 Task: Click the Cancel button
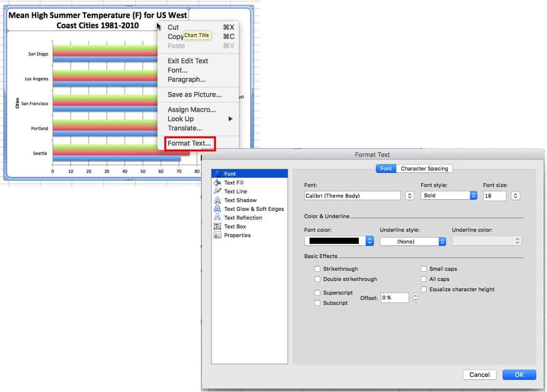click(x=479, y=374)
